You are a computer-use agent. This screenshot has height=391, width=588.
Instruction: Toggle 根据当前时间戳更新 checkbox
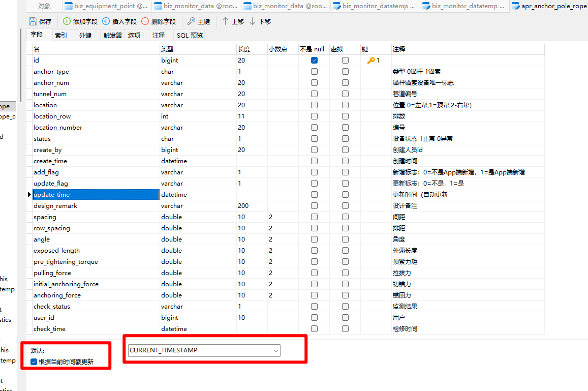34,362
